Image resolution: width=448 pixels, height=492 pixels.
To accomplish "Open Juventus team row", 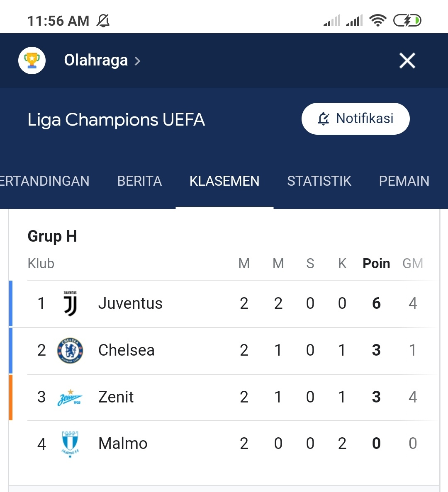I will [224, 304].
